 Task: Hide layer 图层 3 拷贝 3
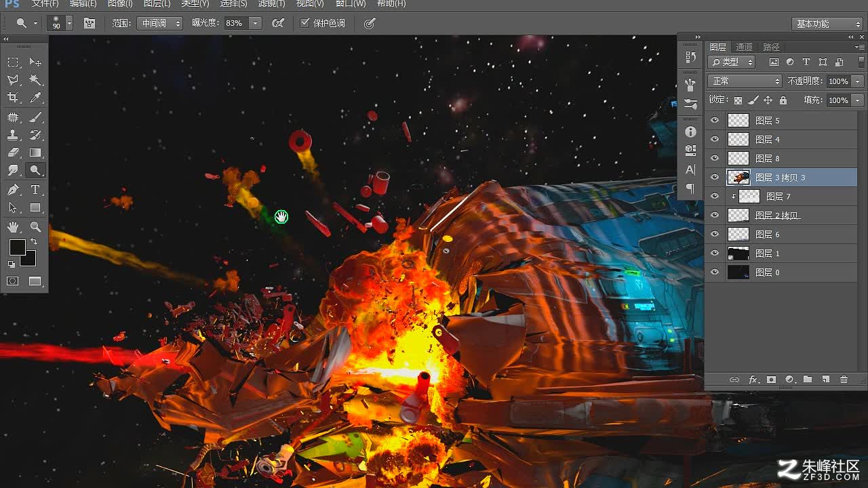[714, 178]
